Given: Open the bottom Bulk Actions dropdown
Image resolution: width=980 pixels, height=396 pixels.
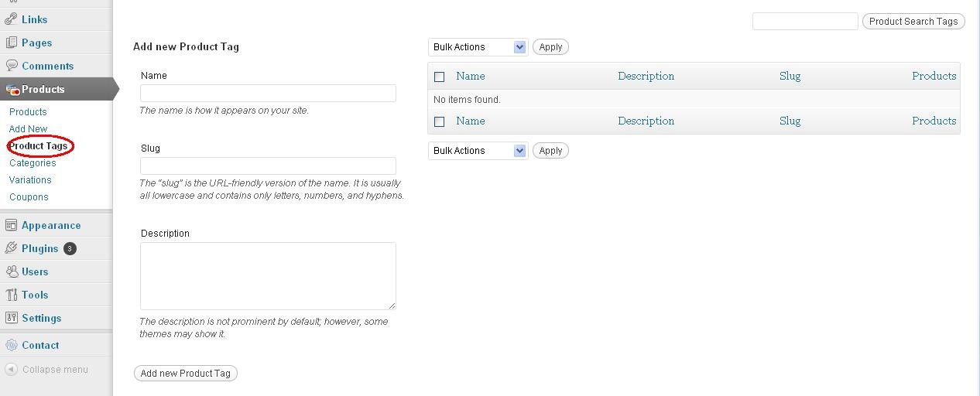Looking at the screenshot, I should [478, 151].
